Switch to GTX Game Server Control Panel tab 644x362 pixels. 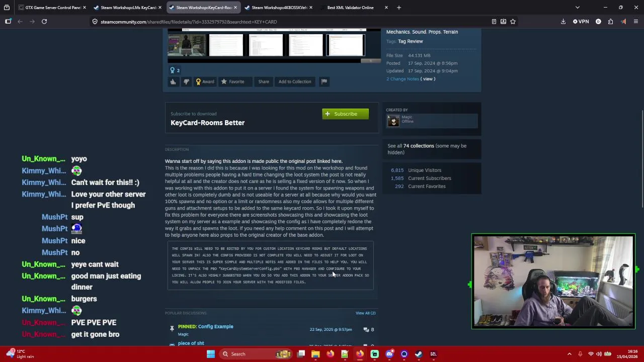click(x=52, y=8)
